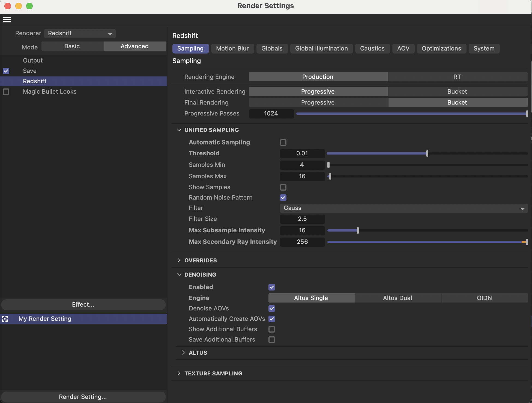Screen dimensions: 532x403
Task: Open the Caustics tab
Action: coord(372,49)
